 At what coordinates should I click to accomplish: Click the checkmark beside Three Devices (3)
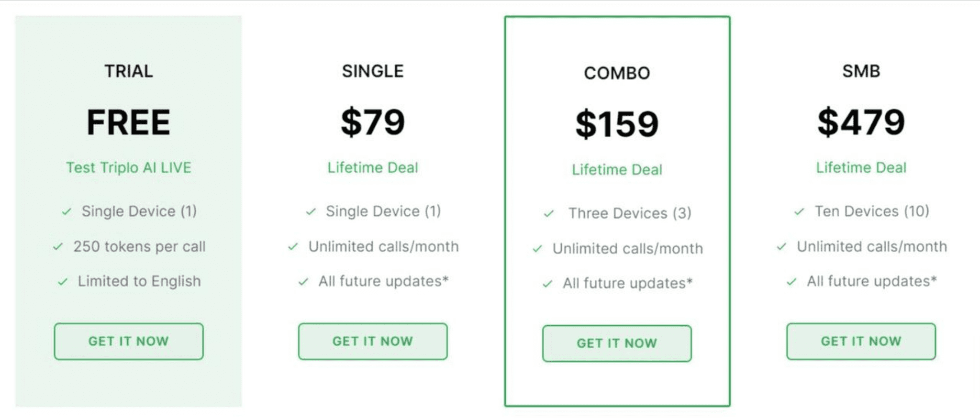(x=549, y=213)
